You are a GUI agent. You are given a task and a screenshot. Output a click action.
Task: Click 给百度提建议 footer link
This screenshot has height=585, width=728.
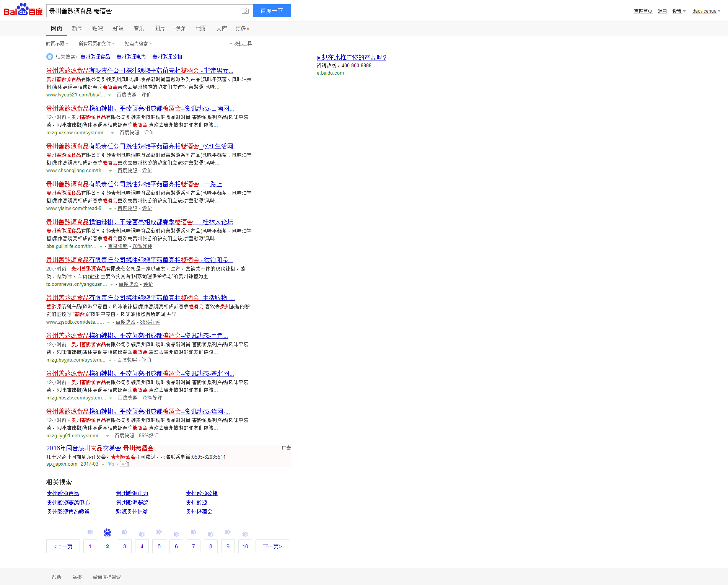(107, 577)
